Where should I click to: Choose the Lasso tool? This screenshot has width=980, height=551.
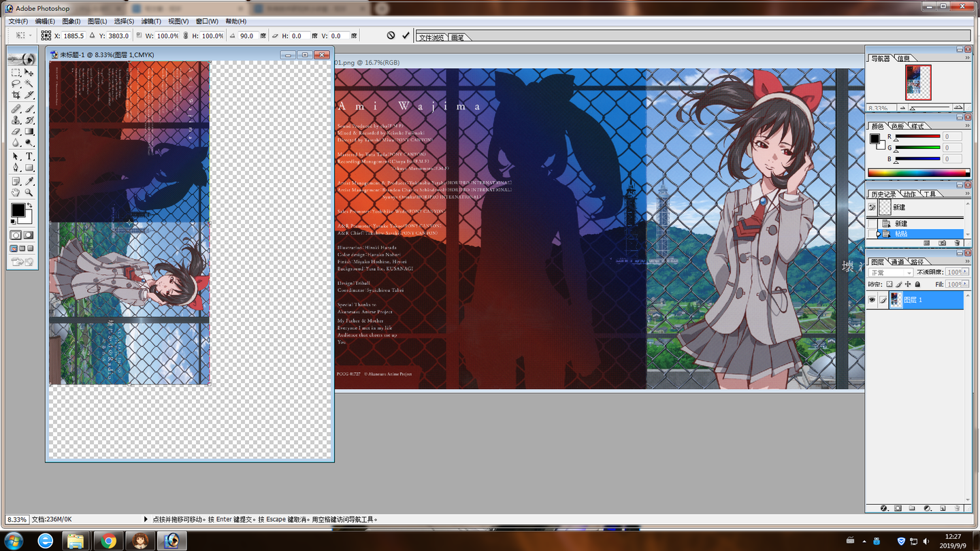(x=16, y=84)
